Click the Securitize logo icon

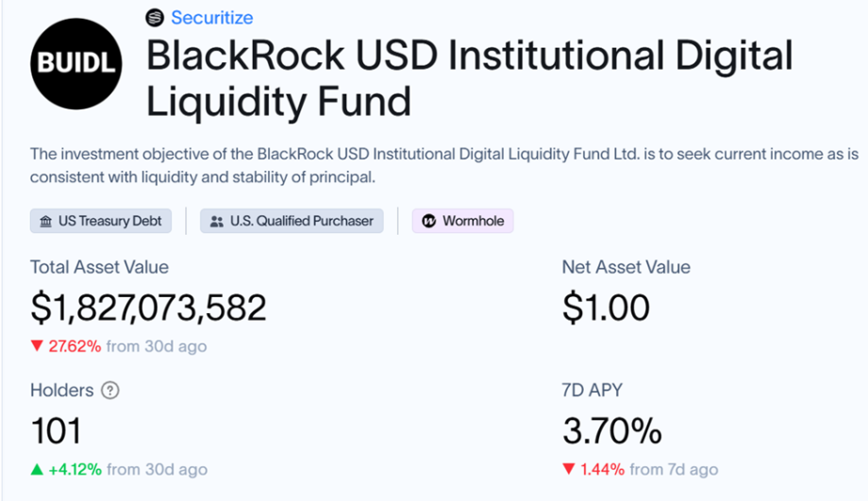(x=155, y=18)
